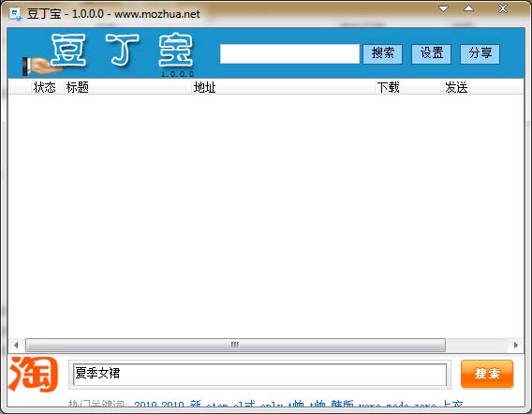Click the horizontal scrollbar right arrow
The width and height of the screenshot is (532, 414).
[x=516, y=345]
